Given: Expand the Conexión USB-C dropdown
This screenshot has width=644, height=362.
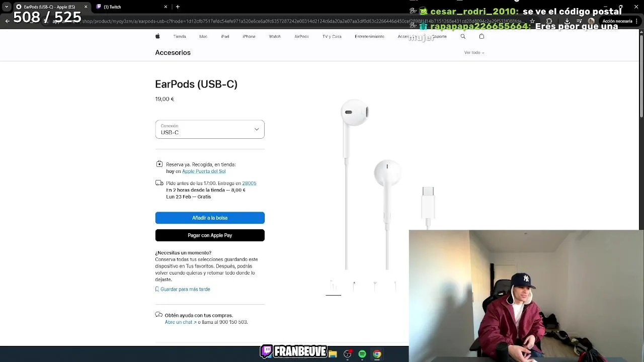Looking at the screenshot, I should 210,129.
